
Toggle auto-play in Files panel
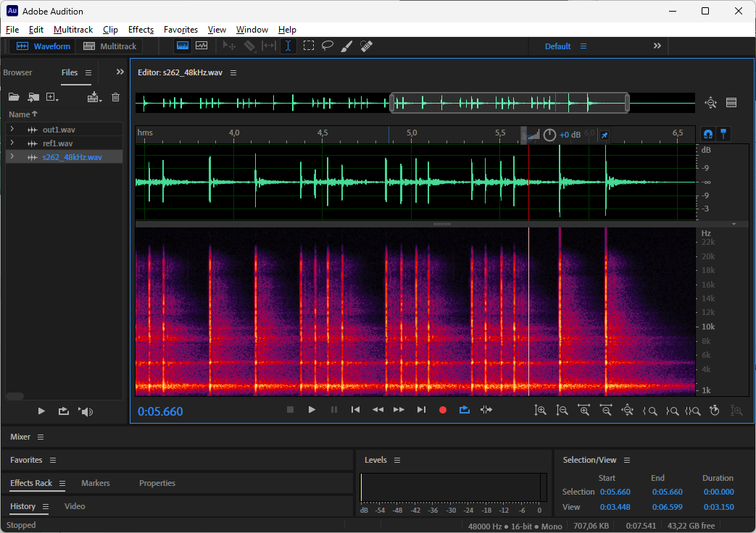[x=86, y=411]
